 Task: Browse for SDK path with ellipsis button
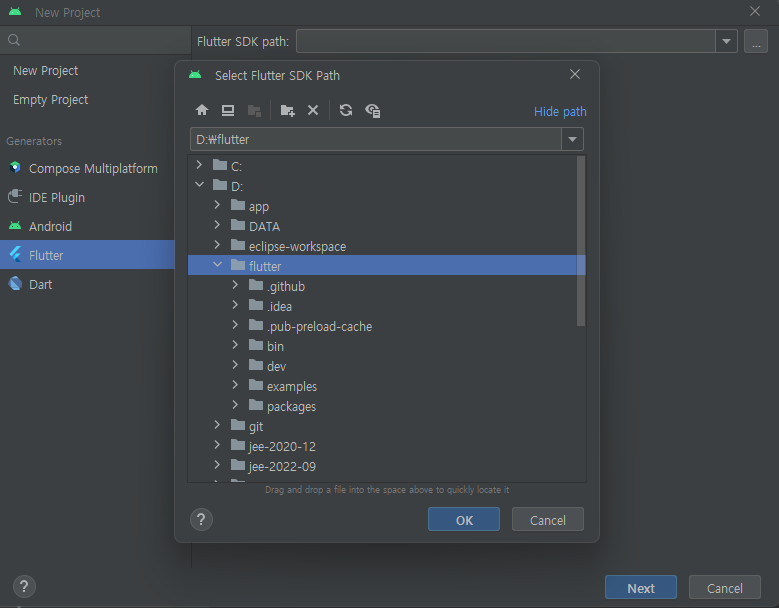[756, 41]
